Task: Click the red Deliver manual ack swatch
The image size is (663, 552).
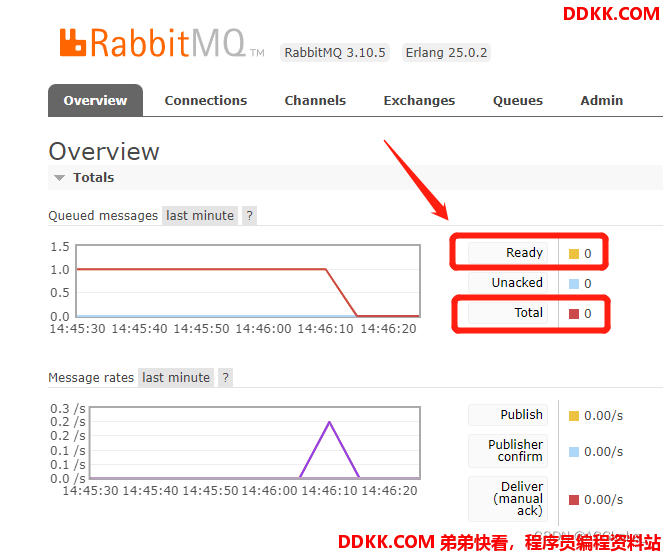Action: pos(574,500)
